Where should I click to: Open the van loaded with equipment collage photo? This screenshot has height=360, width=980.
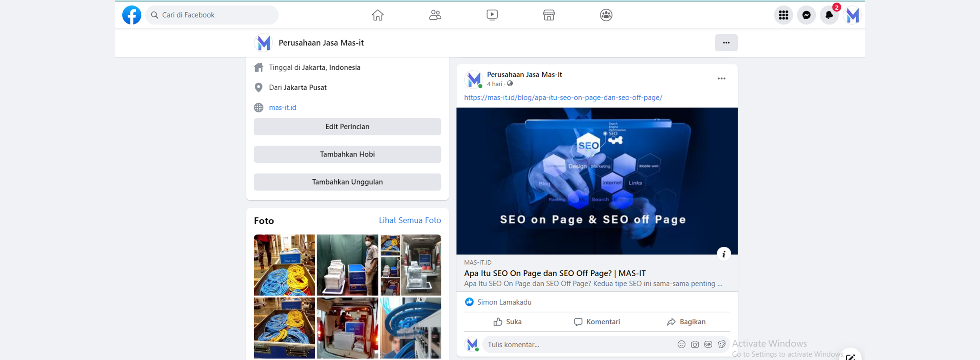(x=411, y=265)
